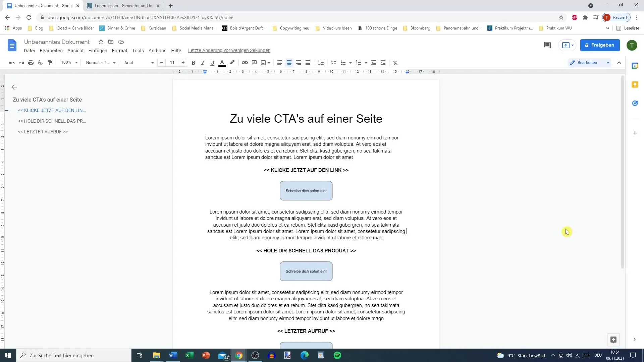The height and width of the screenshot is (362, 644).
Task: Open the Format menu
Action: [x=119, y=51]
